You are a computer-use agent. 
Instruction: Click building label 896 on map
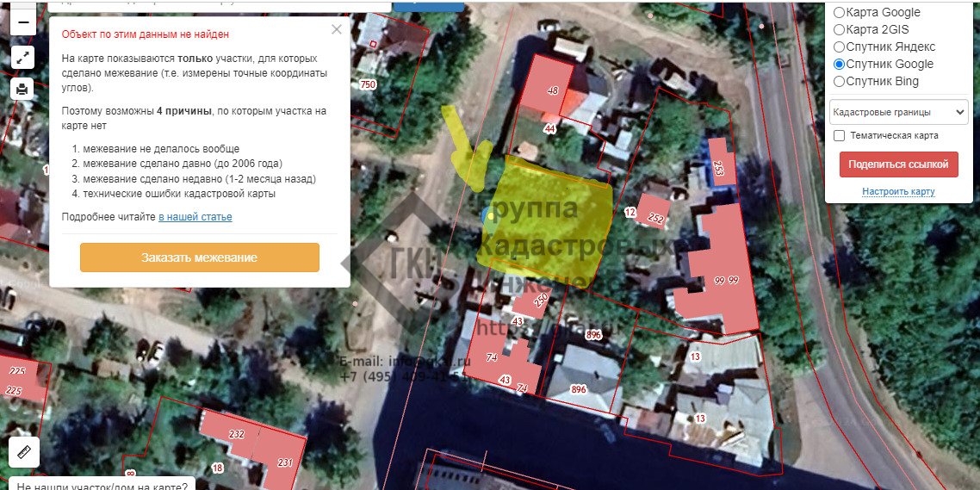point(579,389)
